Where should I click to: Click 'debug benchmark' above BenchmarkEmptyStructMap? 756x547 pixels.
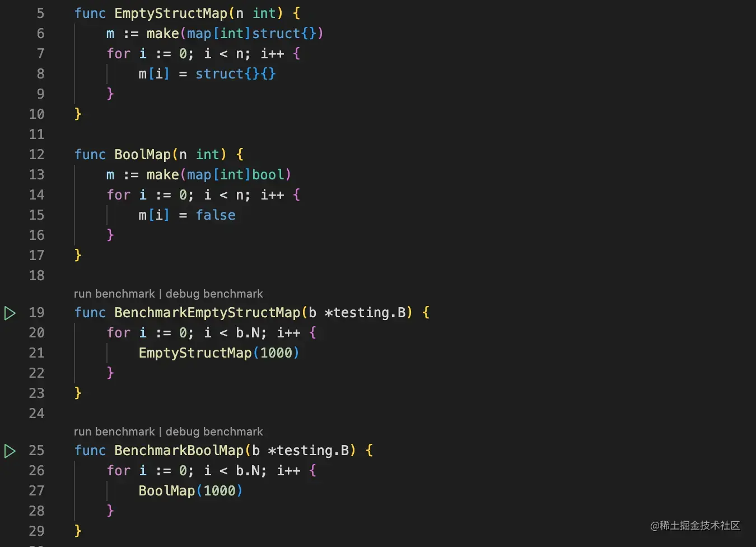[x=214, y=294]
